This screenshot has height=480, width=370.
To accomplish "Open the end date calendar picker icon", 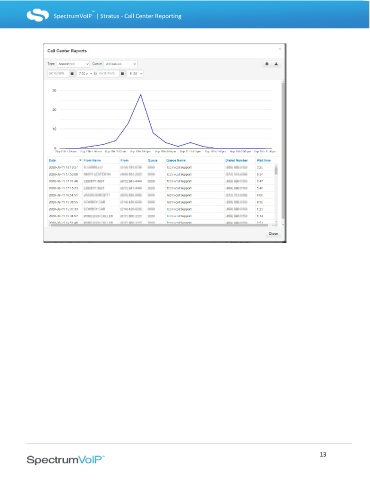I will pyautogui.click(x=123, y=73).
